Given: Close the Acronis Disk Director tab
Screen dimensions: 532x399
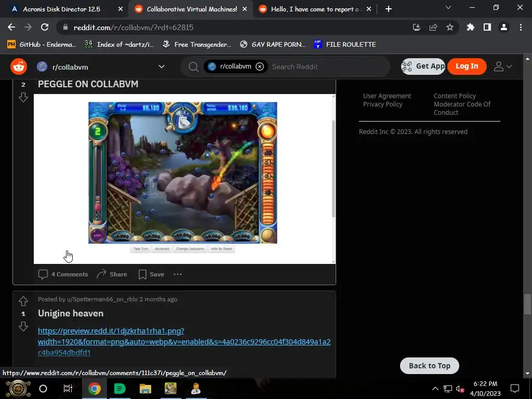Looking at the screenshot, I should click(121, 9).
